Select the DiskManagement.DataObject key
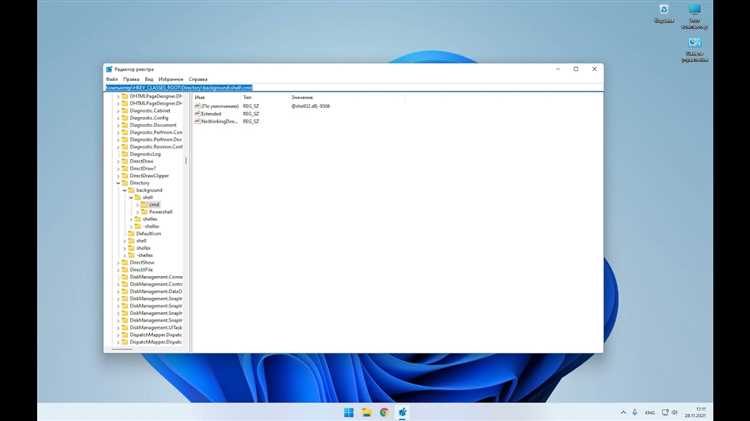 [156, 291]
